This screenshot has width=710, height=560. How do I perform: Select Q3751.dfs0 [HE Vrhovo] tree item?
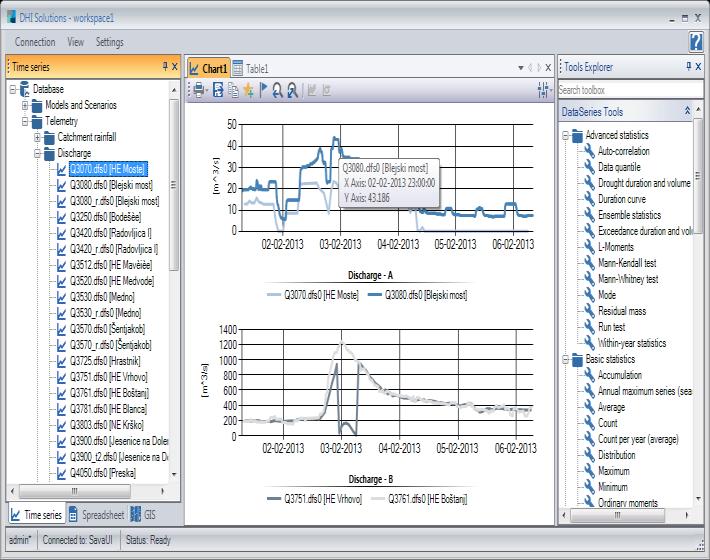(108, 377)
